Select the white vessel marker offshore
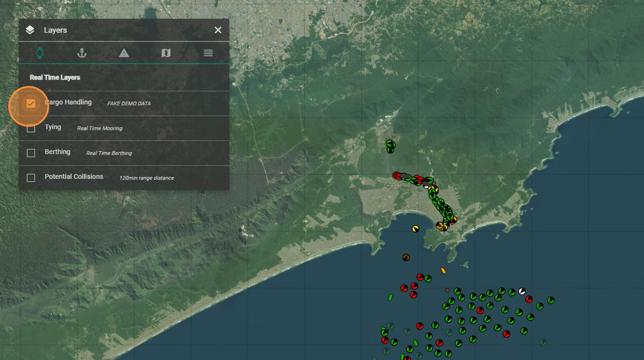Viewport: 644px width, 360px height. tap(522, 291)
